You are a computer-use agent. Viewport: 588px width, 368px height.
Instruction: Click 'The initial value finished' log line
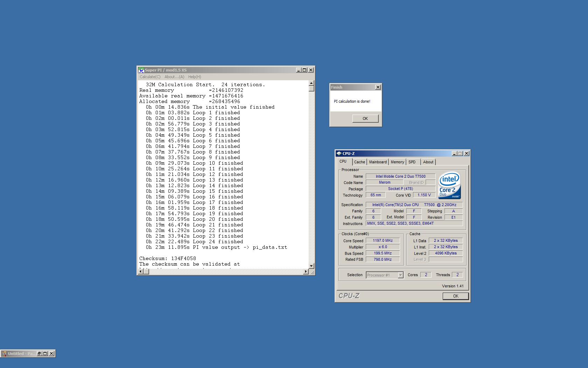pyautogui.click(x=210, y=107)
